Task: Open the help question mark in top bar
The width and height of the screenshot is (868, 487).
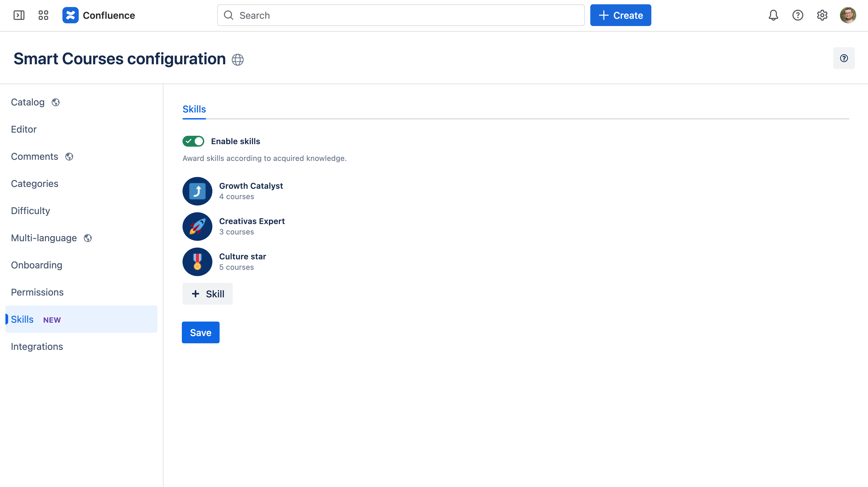Action: point(798,15)
